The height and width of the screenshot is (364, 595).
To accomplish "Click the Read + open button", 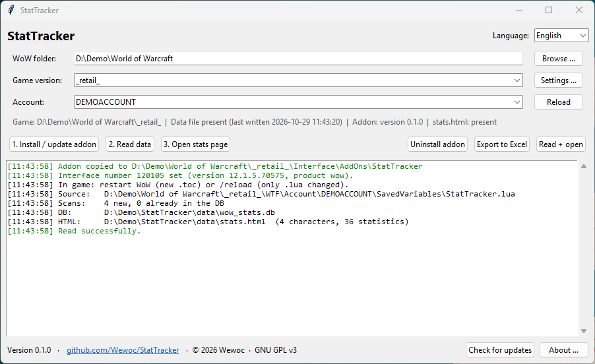I will (x=561, y=144).
